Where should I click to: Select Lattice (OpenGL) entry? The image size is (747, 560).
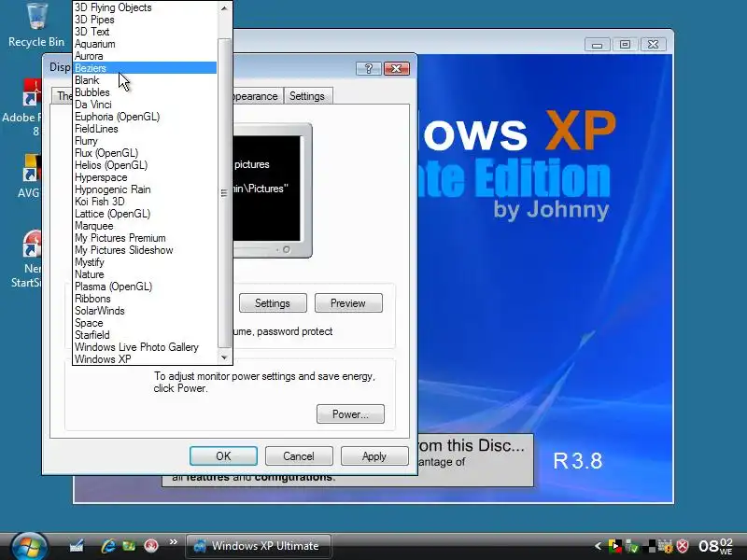point(146,214)
